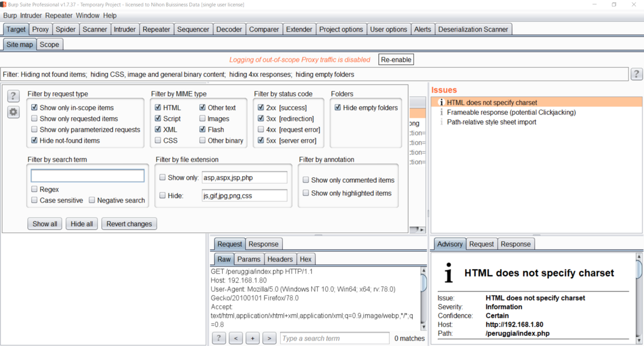Screen dimensions: 644x346
Task: Switch to the Decoder tab
Action: click(229, 30)
